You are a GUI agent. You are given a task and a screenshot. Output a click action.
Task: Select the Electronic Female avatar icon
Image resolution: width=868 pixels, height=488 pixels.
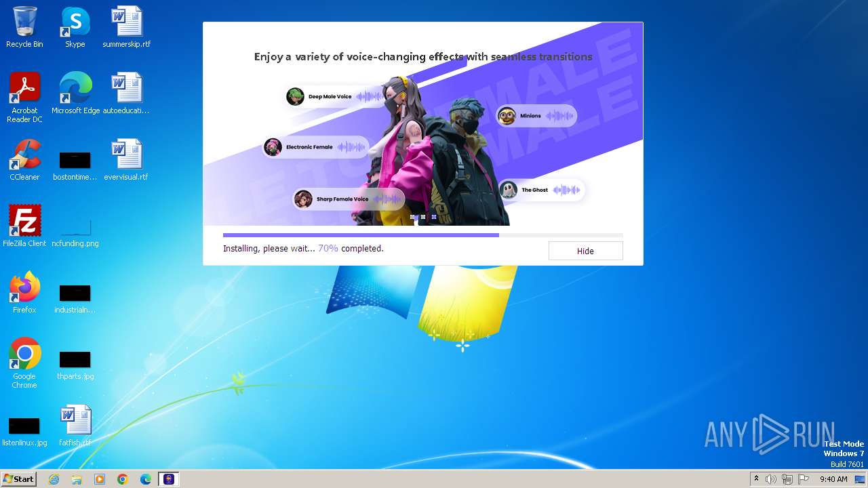point(273,147)
